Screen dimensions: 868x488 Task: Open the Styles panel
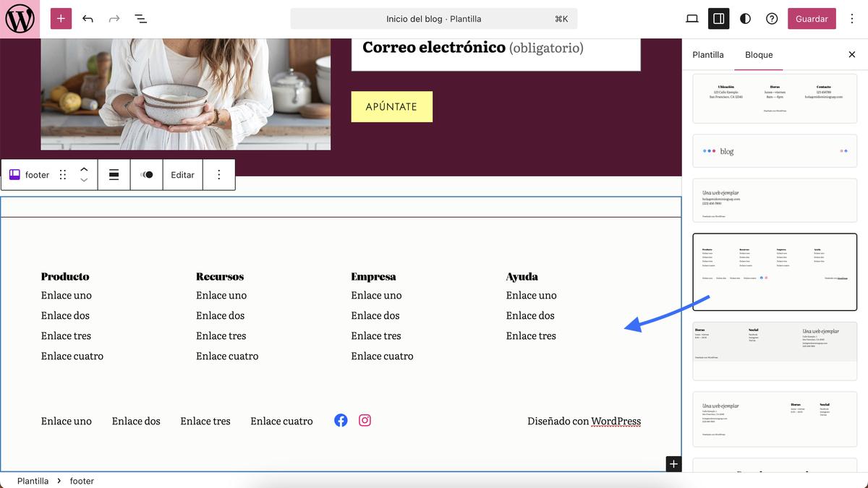pyautogui.click(x=745, y=18)
